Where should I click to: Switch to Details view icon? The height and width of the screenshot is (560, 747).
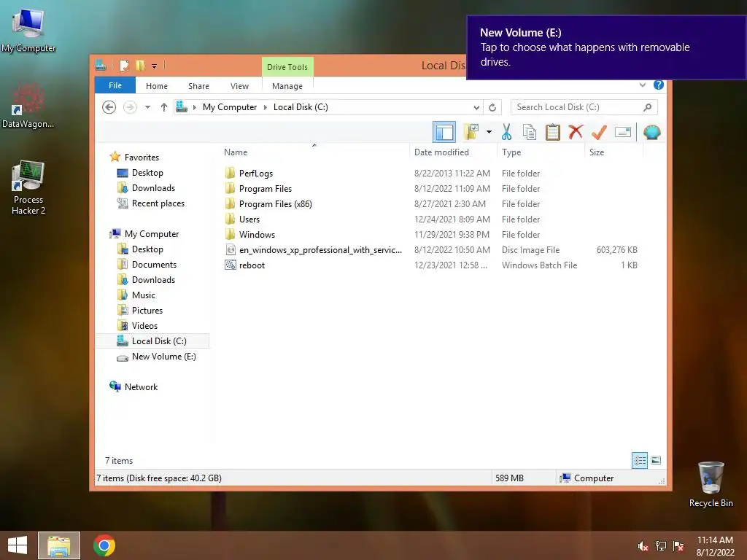point(639,460)
